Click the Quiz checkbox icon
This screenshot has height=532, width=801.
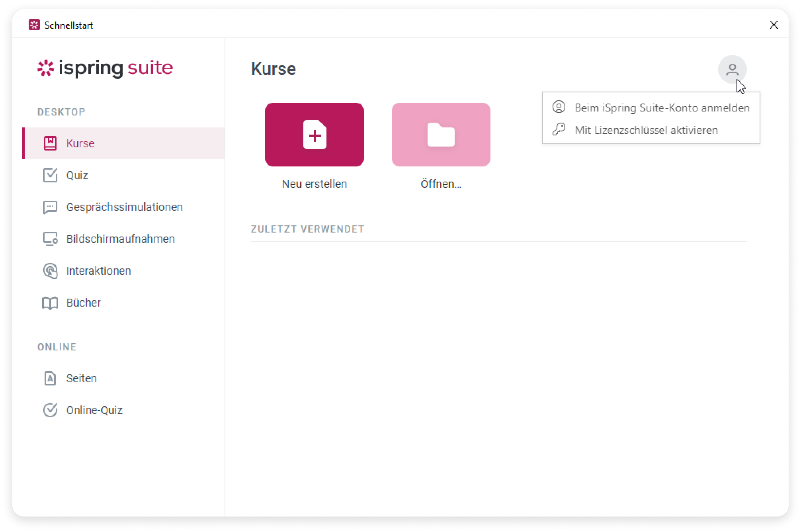[50, 175]
